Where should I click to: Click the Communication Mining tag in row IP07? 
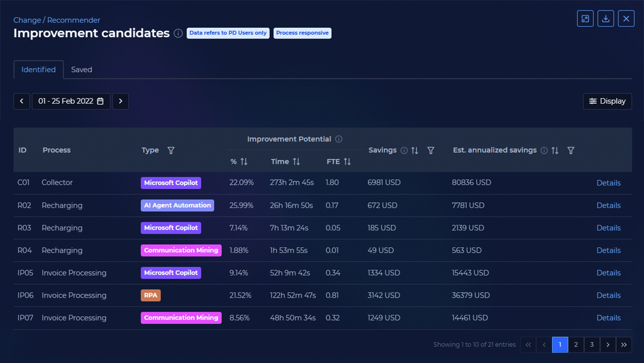coord(181,318)
